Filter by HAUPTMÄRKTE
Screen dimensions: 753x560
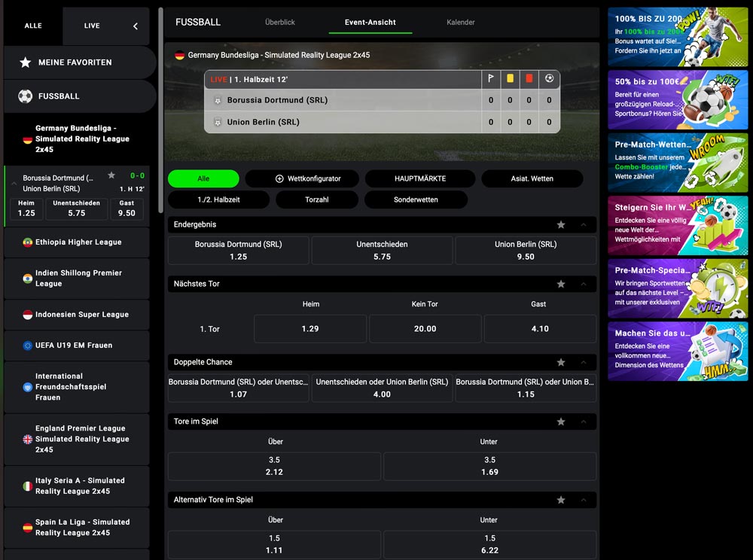coord(420,178)
